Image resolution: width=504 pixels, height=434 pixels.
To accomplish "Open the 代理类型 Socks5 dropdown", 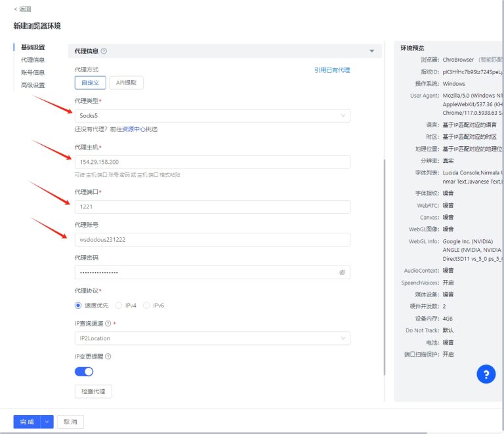I will tap(212, 115).
